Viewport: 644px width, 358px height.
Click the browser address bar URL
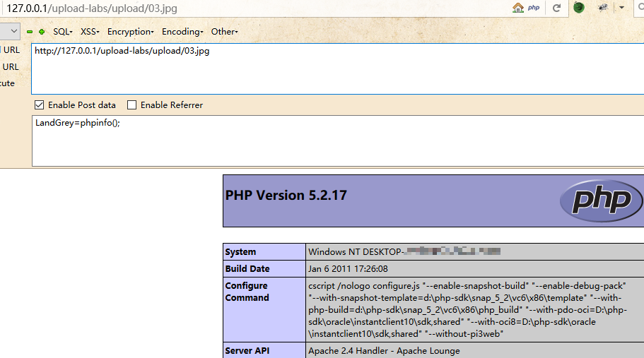click(92, 8)
